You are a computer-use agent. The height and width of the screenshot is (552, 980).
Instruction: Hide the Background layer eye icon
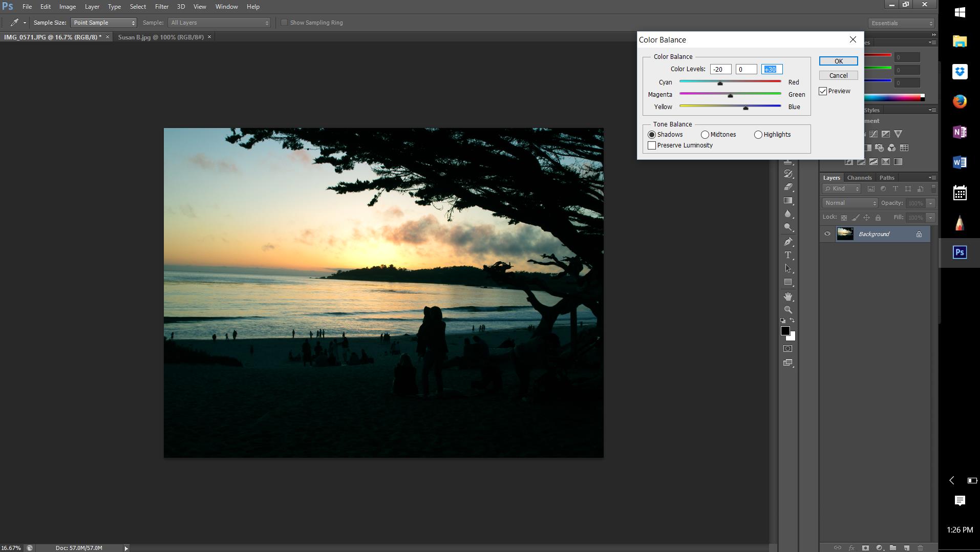coord(827,234)
